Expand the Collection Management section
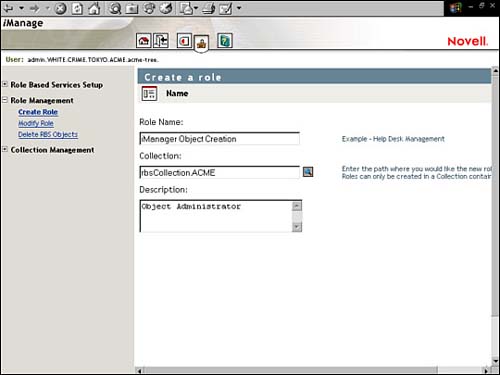 (5, 149)
